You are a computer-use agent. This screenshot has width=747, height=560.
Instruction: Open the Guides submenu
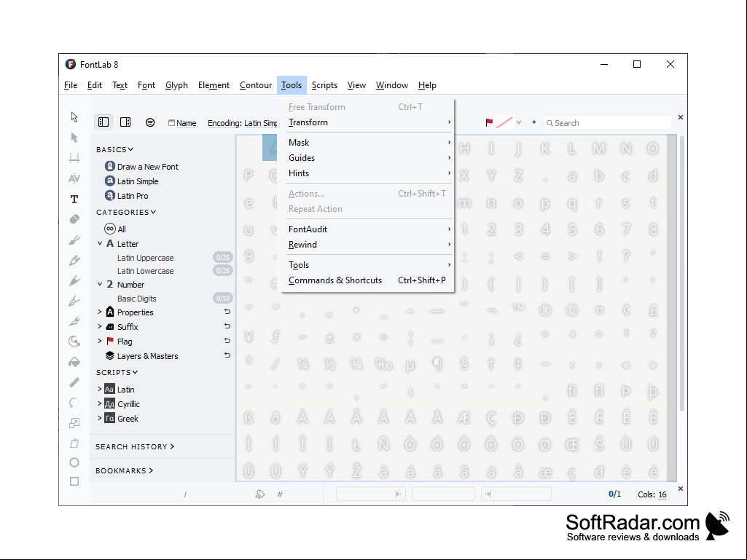(x=367, y=157)
